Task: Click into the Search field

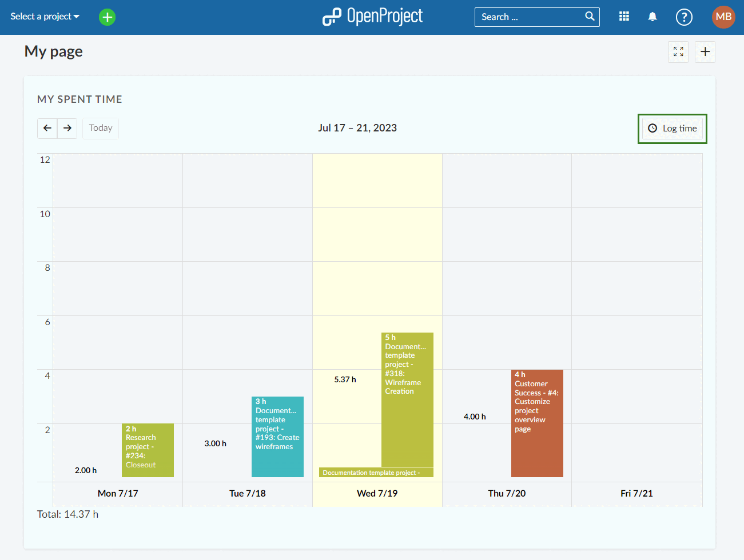Action: click(529, 17)
